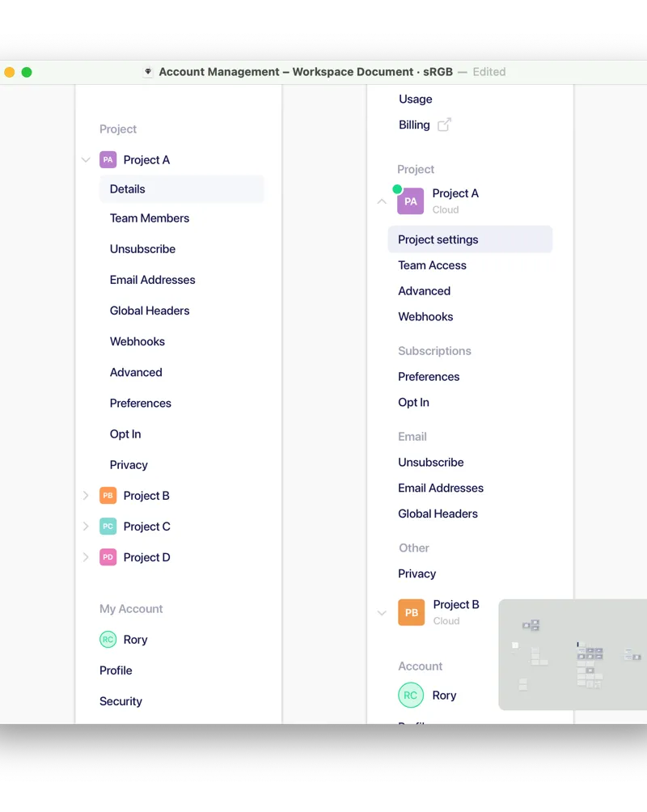The width and height of the screenshot is (647, 812).
Task: Open Team Access in right panel
Action: 432,265
